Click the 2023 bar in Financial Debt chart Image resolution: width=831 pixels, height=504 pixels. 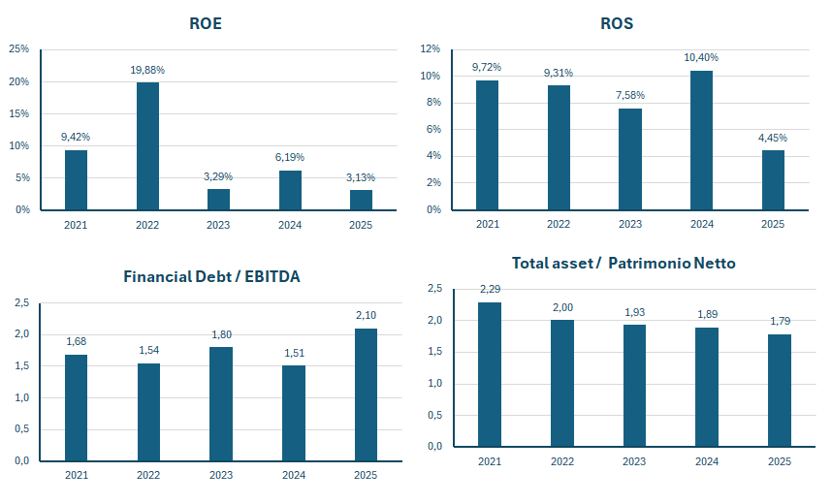(x=222, y=403)
